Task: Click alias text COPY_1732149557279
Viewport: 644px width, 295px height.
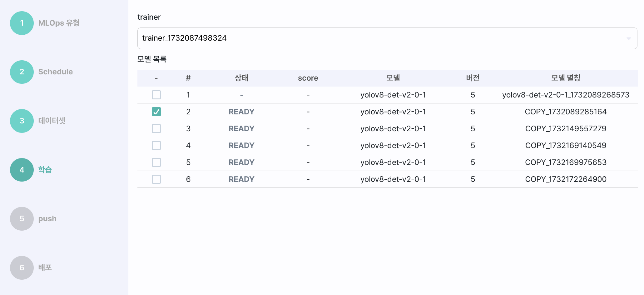Action: click(x=566, y=128)
